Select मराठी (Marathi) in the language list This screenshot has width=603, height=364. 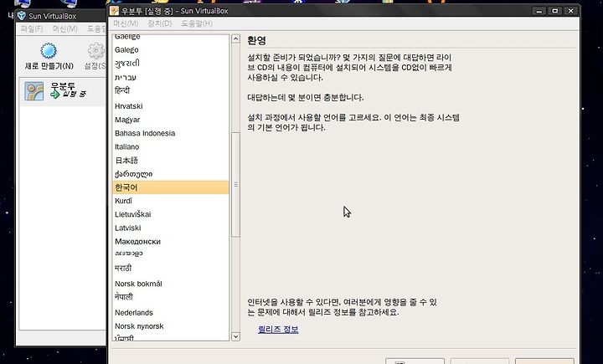point(171,269)
